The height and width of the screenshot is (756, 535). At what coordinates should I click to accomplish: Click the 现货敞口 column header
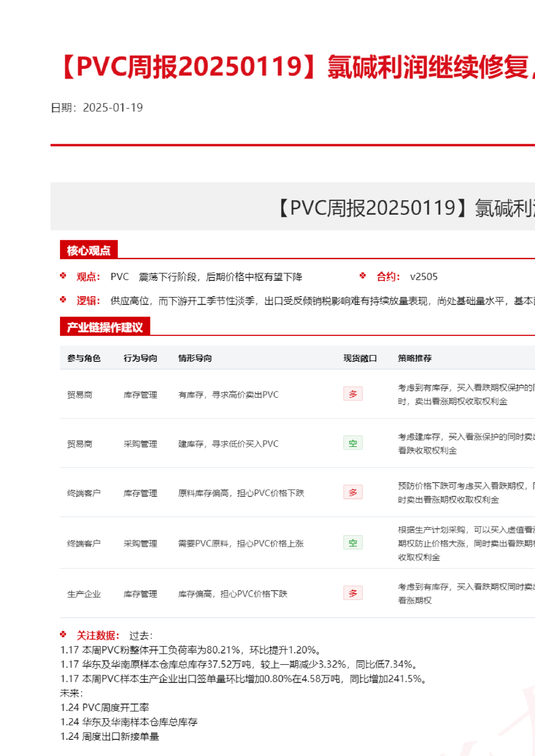point(360,358)
